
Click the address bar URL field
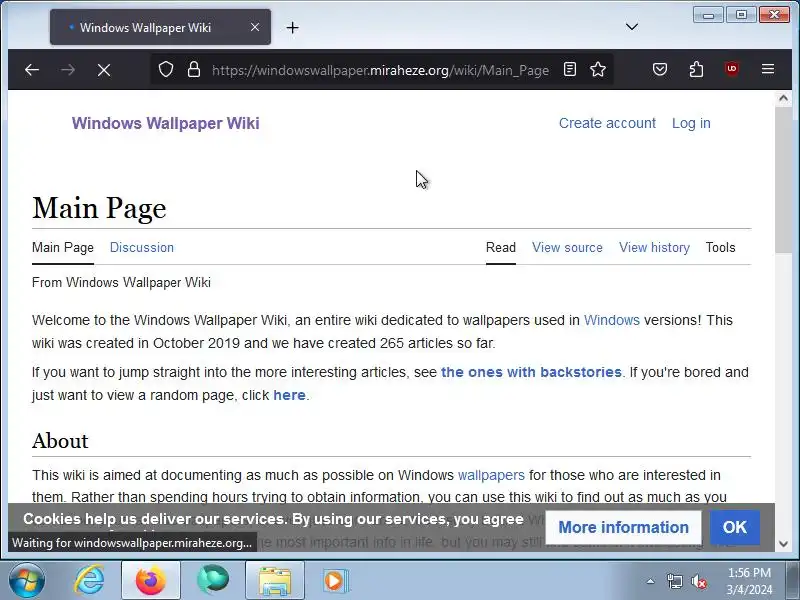[x=380, y=70]
